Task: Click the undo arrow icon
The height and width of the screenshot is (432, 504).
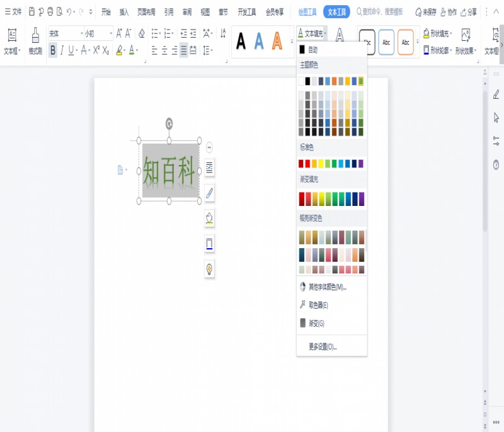Action: pyautogui.click(x=69, y=12)
